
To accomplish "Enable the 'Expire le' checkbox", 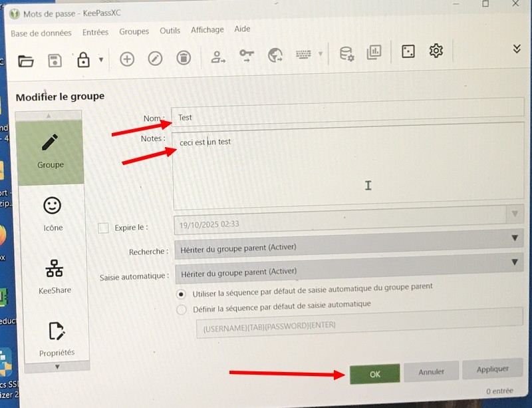I will (103, 228).
